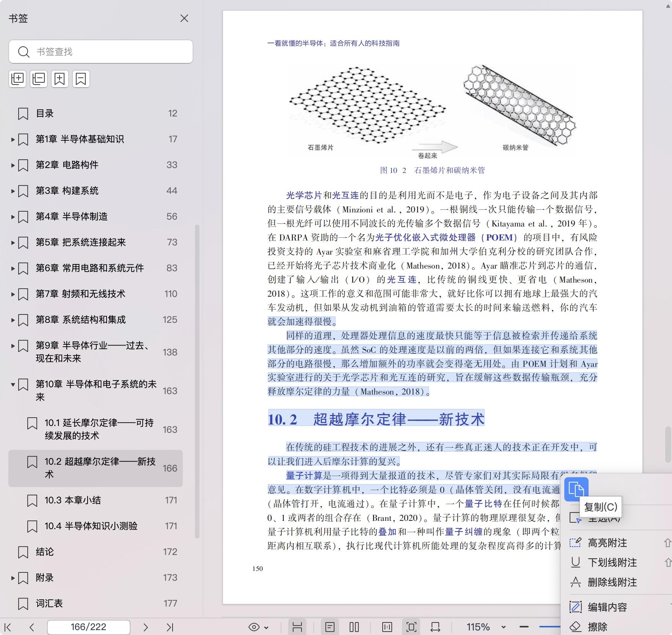The image size is (672, 635).
Task: Delete bookmark using the minus bookmark icon
Action: tap(81, 79)
